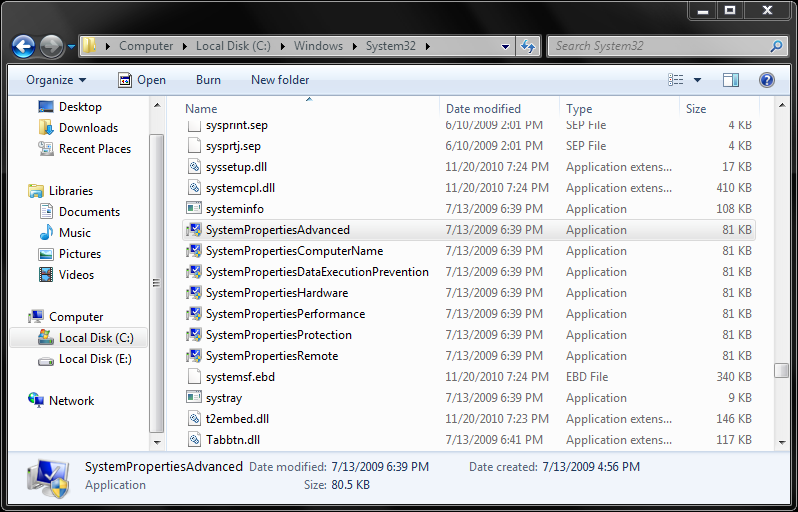This screenshot has height=512, width=798.
Task: Click Computer in the address breadcrumb
Action: [146, 46]
